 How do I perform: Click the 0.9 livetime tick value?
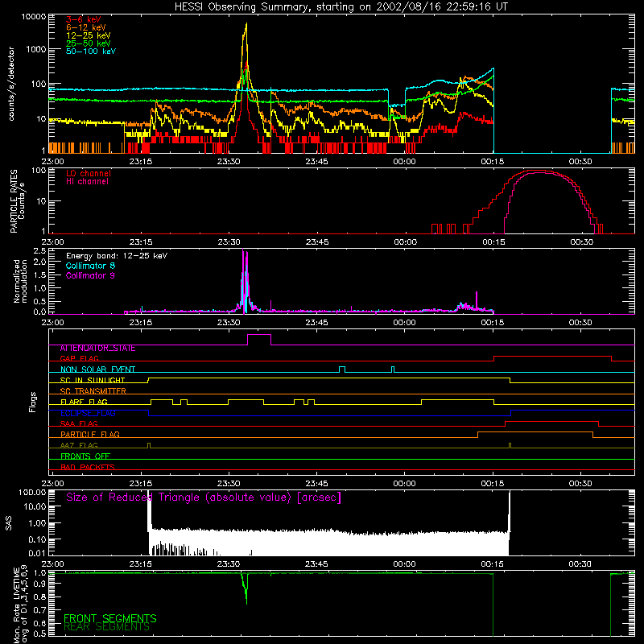click(x=39, y=584)
